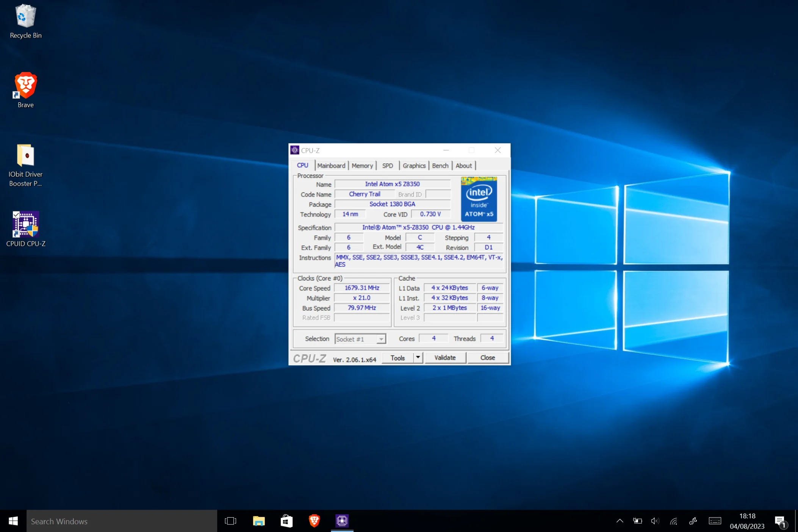Show hidden system tray icons chevron
798x532 pixels.
pyautogui.click(x=620, y=521)
